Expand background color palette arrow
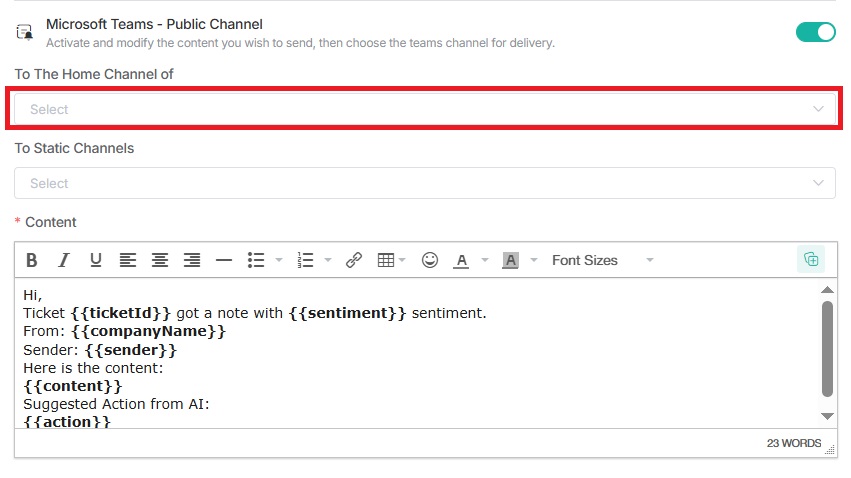851x478 pixels. [534, 260]
